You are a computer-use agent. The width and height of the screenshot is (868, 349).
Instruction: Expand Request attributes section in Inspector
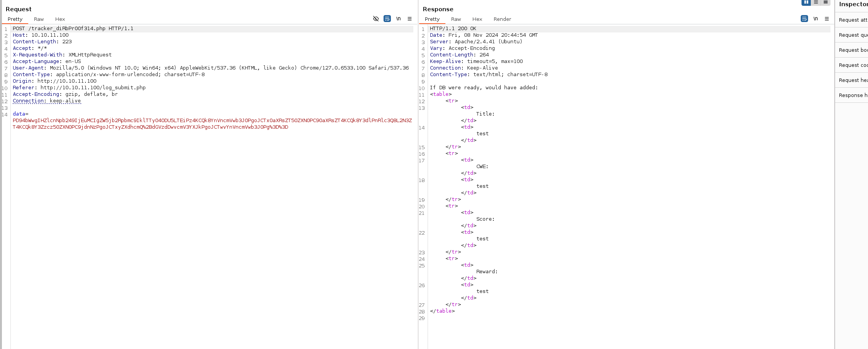(852, 20)
